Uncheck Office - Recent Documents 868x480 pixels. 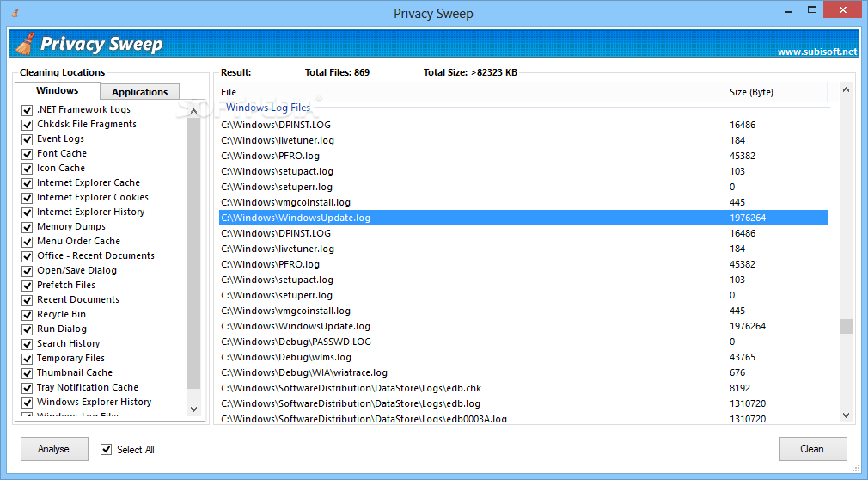click(x=28, y=256)
